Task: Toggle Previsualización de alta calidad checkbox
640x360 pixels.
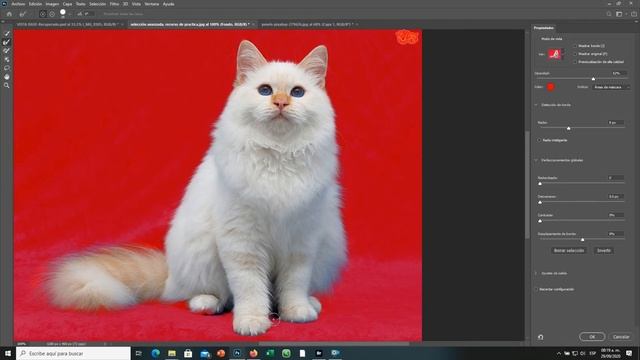Action: click(x=575, y=62)
